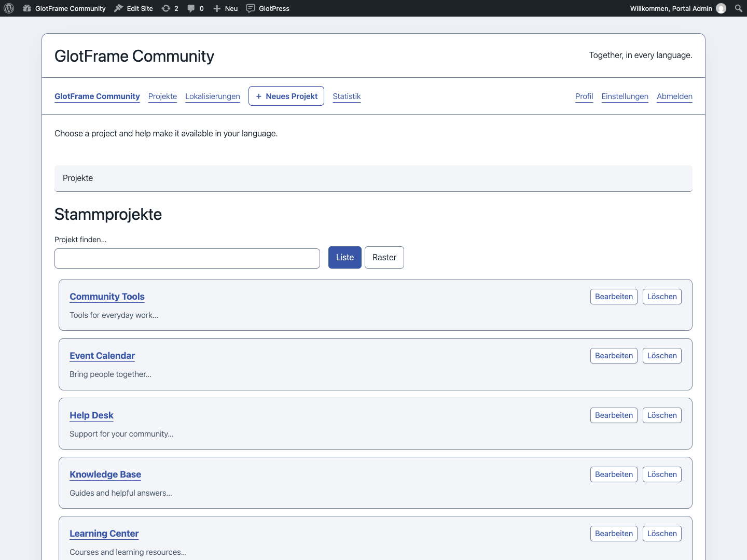This screenshot has width=747, height=560.
Task: Open the GlotFrame Community site title
Action: [x=134, y=56]
